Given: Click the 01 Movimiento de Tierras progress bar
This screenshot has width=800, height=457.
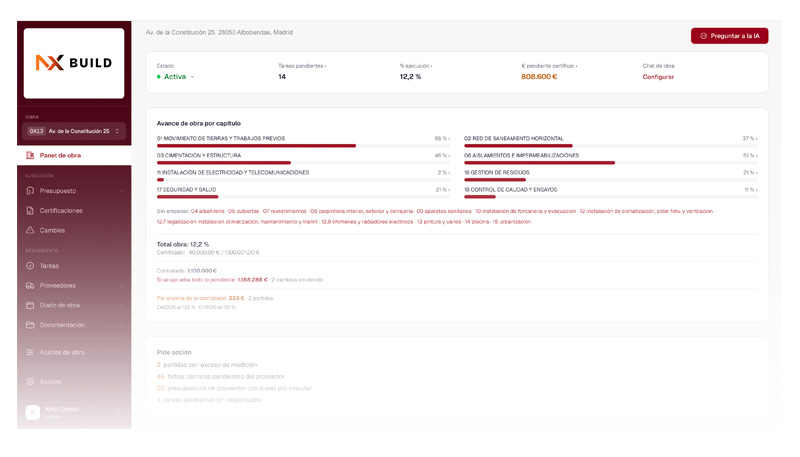Looking at the screenshot, I should [303, 146].
